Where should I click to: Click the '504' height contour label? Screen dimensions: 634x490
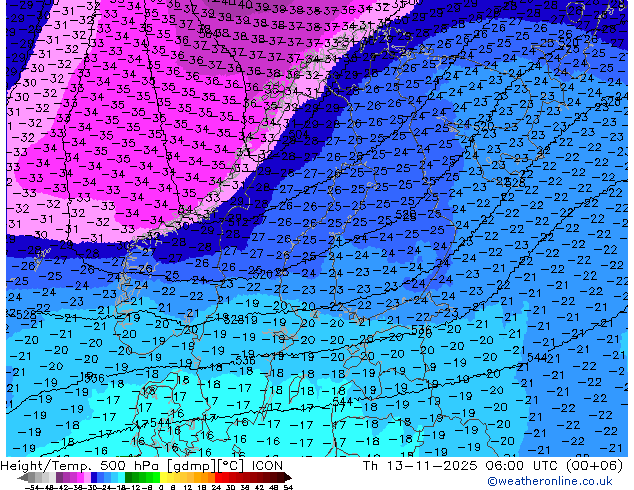coord(299,134)
